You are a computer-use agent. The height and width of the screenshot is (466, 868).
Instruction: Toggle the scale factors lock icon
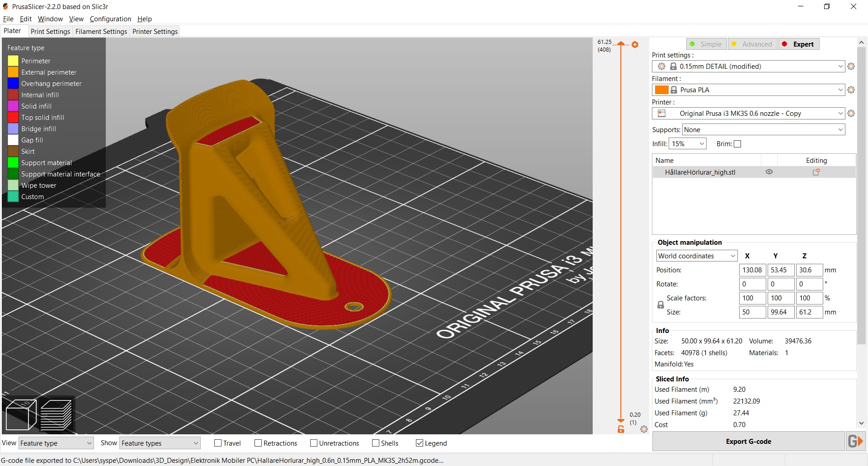tap(660, 305)
